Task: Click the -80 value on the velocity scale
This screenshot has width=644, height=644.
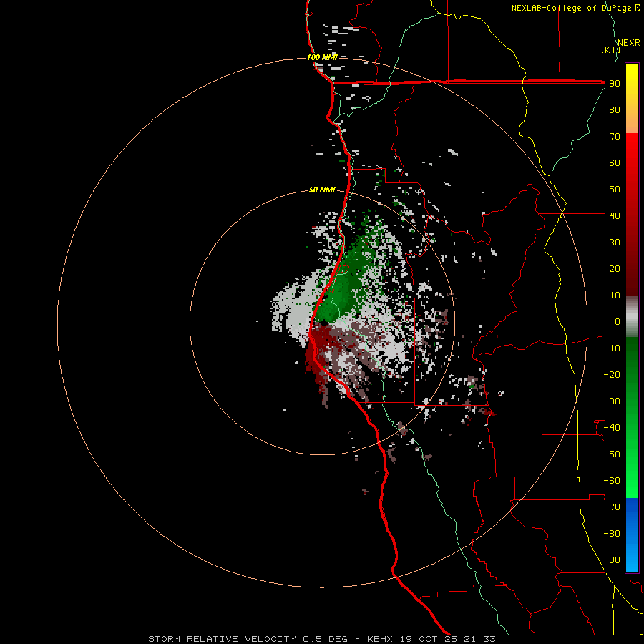Action: point(612,534)
